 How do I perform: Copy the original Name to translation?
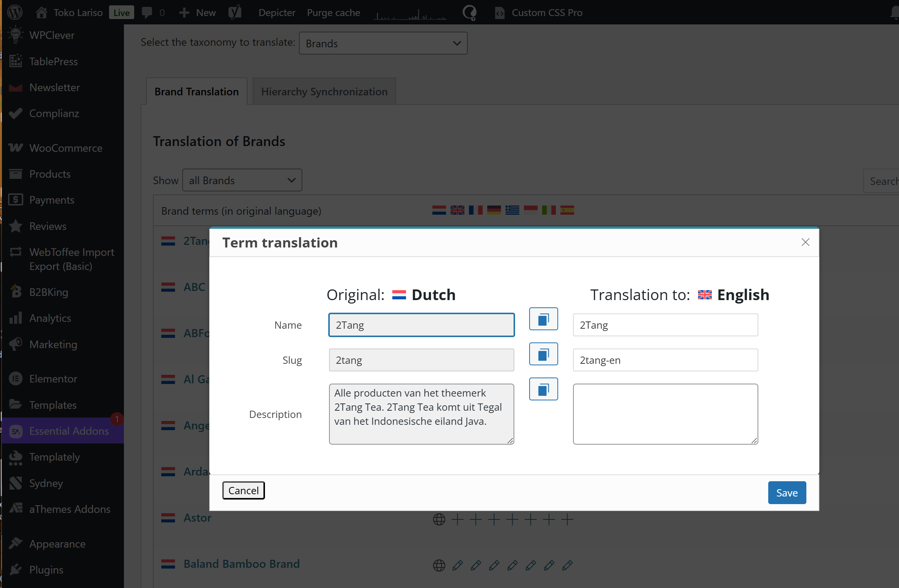click(543, 319)
